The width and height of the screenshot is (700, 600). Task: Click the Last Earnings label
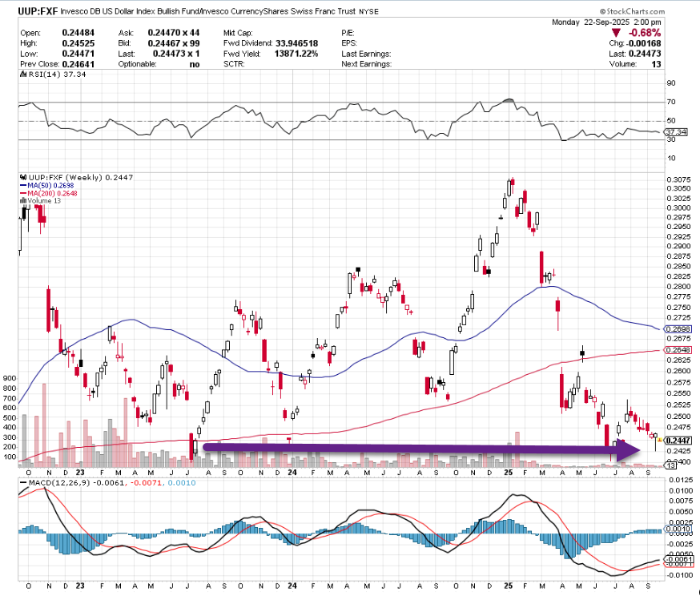366,54
